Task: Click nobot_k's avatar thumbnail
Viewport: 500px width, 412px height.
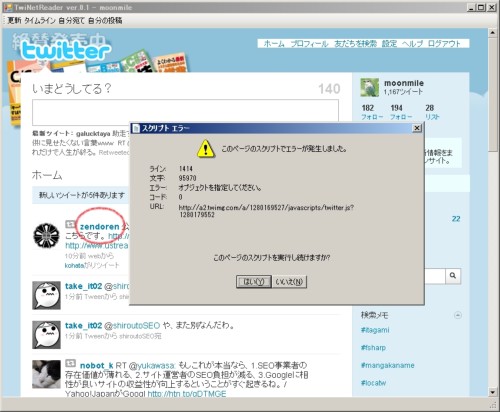Action: (46, 374)
